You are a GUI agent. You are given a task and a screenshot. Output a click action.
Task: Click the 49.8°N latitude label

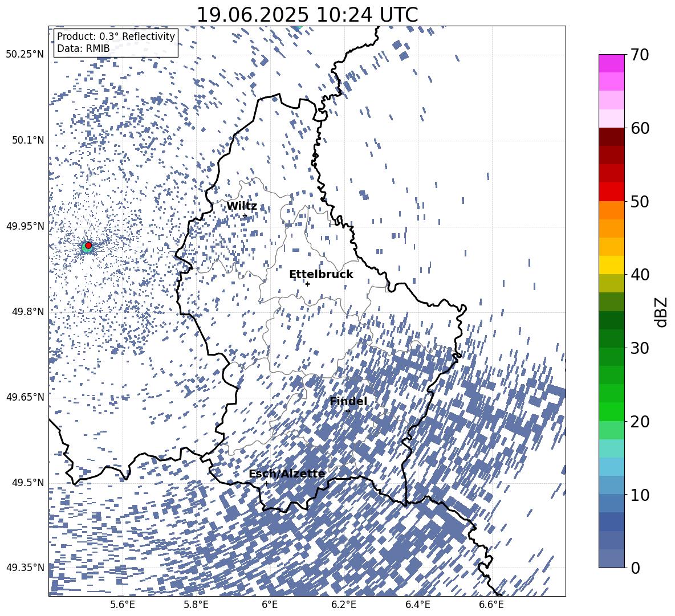tap(27, 312)
